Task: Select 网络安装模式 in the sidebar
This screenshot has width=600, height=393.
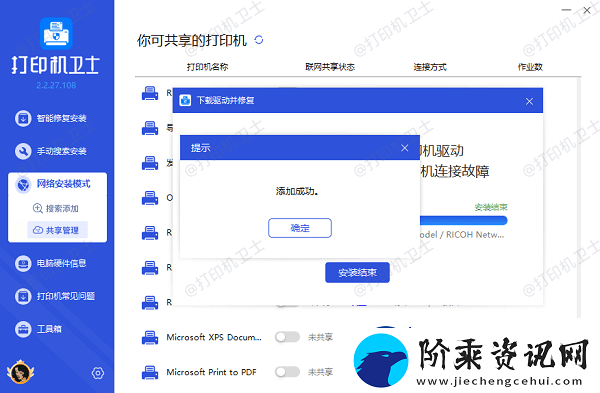Action: point(57,184)
